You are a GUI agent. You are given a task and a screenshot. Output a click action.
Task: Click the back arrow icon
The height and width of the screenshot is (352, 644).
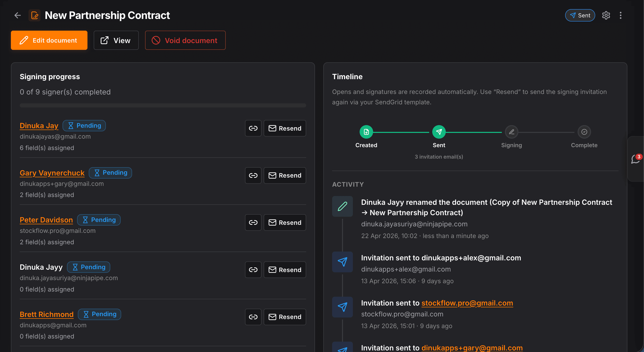click(x=17, y=15)
